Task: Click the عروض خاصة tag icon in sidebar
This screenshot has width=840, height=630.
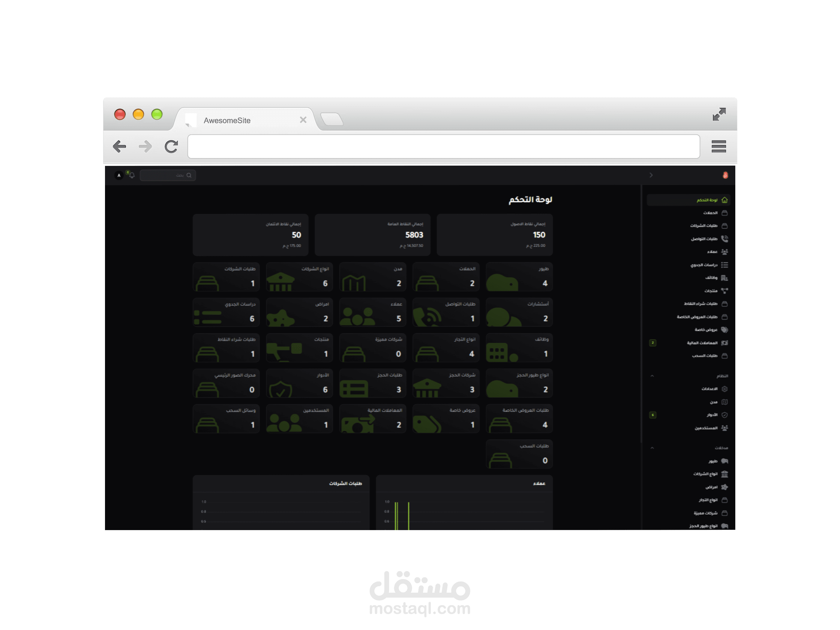Action: (x=724, y=330)
